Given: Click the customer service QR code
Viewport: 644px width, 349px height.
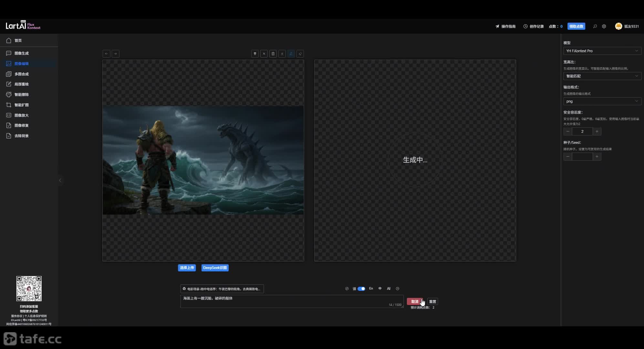Looking at the screenshot, I should 29,289.
